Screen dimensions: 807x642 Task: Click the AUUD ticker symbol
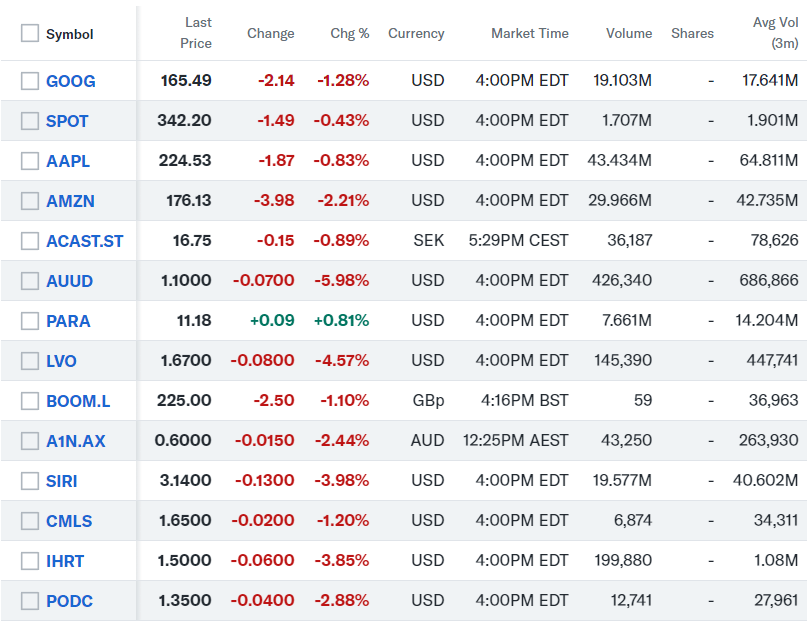69,281
